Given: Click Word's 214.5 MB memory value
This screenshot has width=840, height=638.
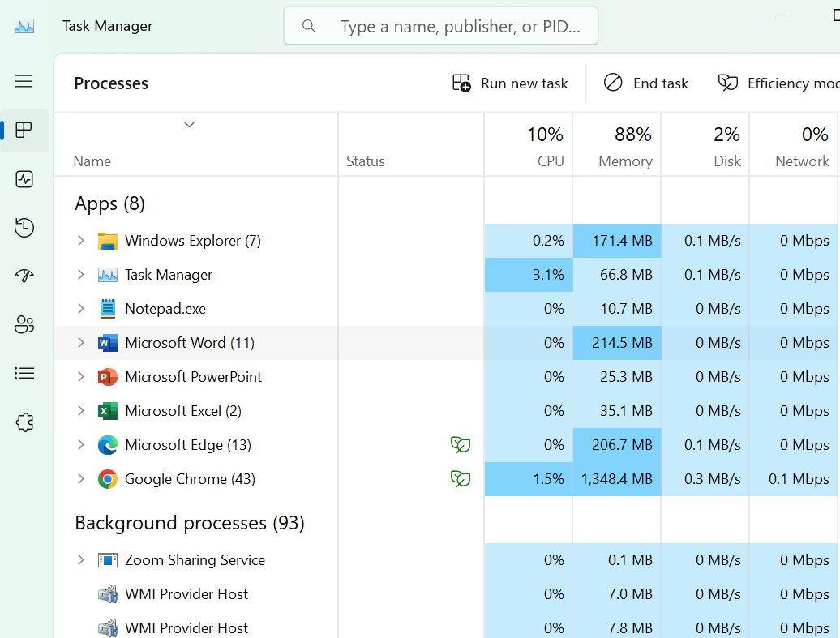Looking at the screenshot, I should [x=616, y=343].
